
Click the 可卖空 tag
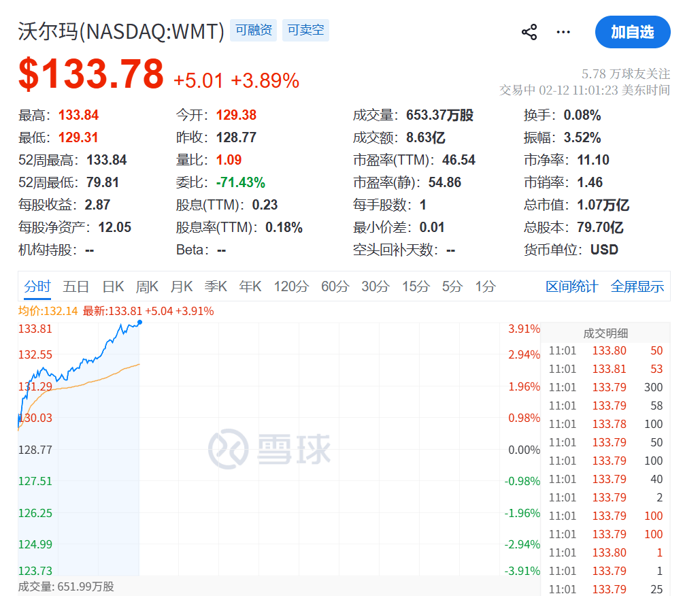click(305, 30)
